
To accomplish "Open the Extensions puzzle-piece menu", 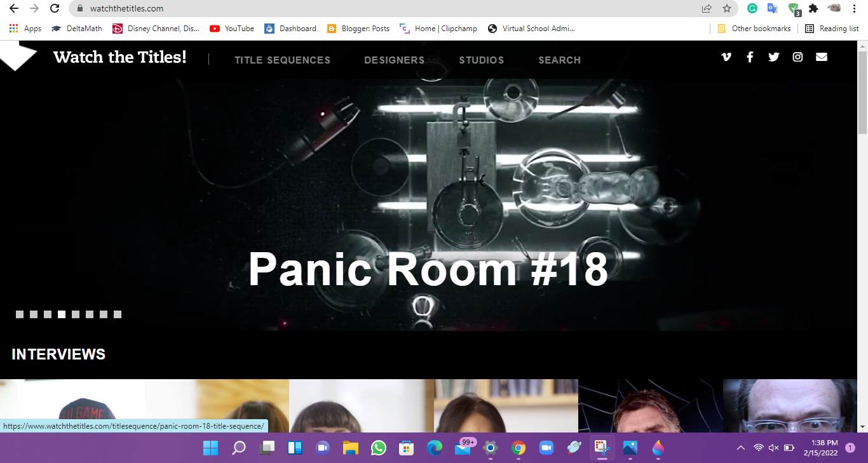I will (x=813, y=8).
